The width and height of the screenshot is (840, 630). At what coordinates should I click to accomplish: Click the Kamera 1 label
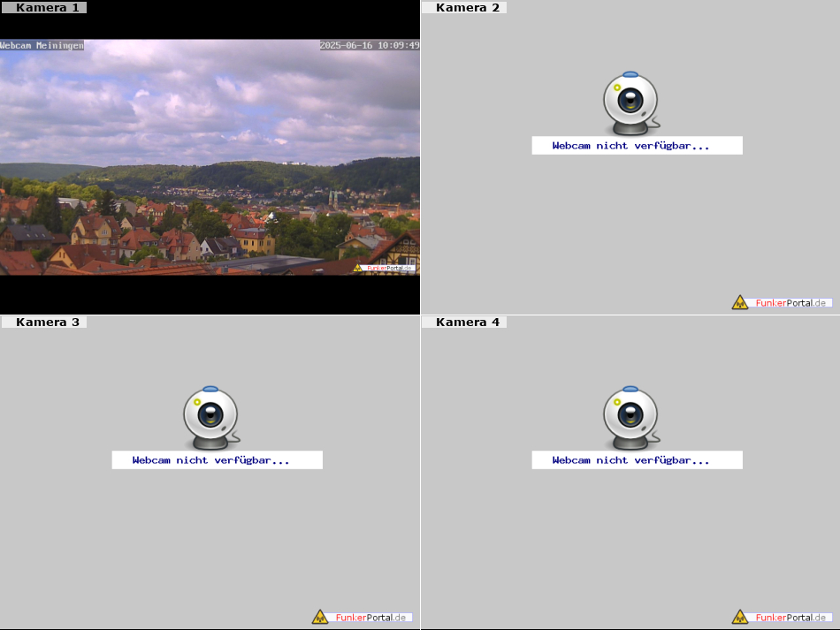coord(43,7)
